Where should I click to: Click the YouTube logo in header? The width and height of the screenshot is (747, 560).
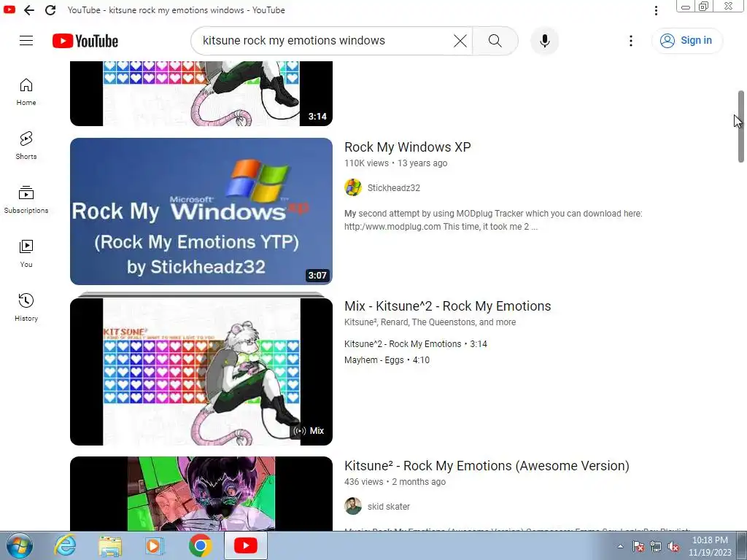(85, 41)
